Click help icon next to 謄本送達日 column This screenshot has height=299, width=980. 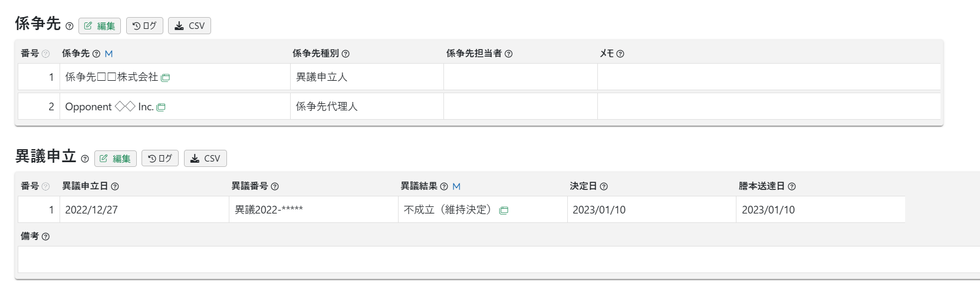click(x=792, y=186)
